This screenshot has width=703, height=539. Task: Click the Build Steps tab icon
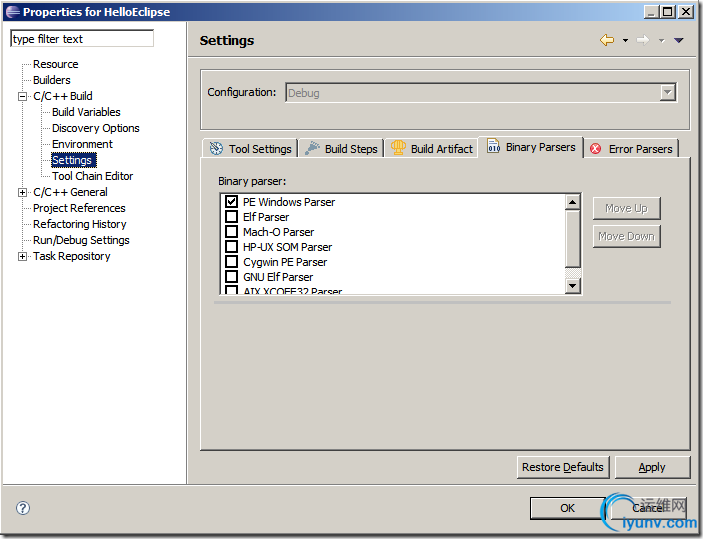313,149
